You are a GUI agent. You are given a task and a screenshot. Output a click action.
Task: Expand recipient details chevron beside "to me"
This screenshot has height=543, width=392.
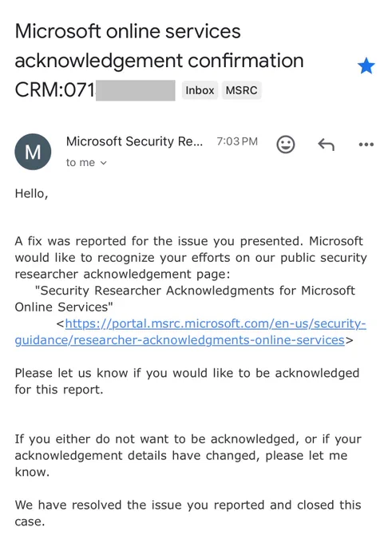point(103,163)
